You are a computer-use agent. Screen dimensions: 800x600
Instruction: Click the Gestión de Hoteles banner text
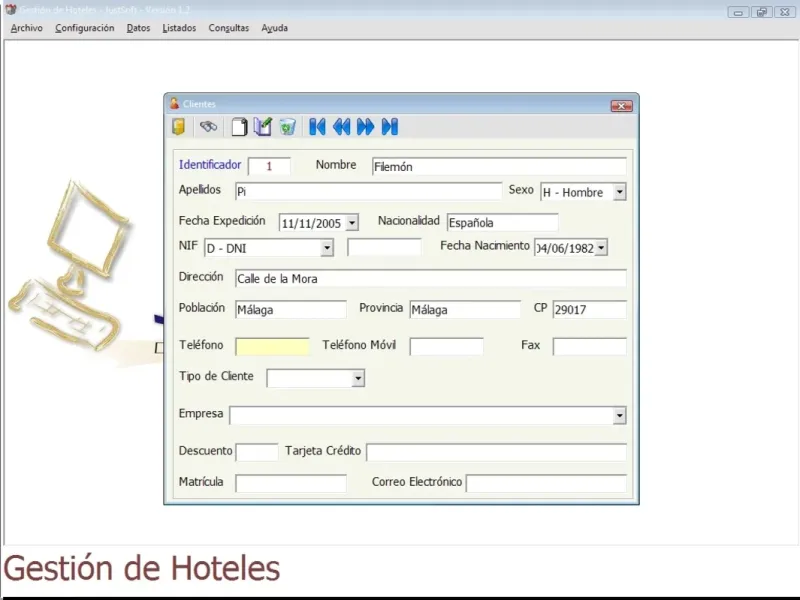pyautogui.click(x=142, y=568)
